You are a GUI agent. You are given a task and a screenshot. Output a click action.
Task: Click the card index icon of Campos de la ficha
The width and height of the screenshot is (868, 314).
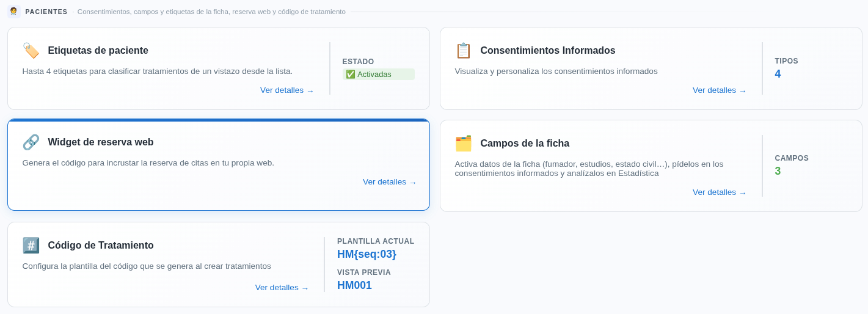(464, 144)
